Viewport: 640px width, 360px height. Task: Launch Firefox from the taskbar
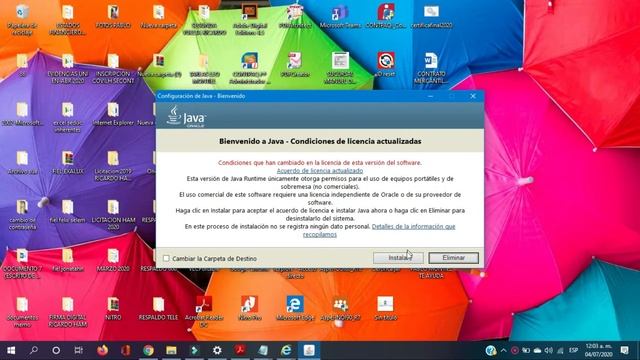pyautogui.click(x=102, y=350)
